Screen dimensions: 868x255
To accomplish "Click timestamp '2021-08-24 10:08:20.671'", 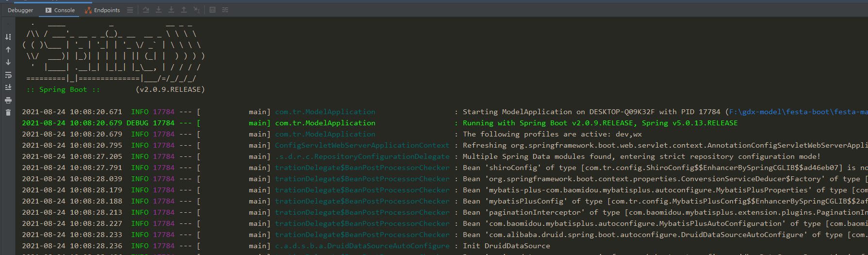I will pos(72,112).
